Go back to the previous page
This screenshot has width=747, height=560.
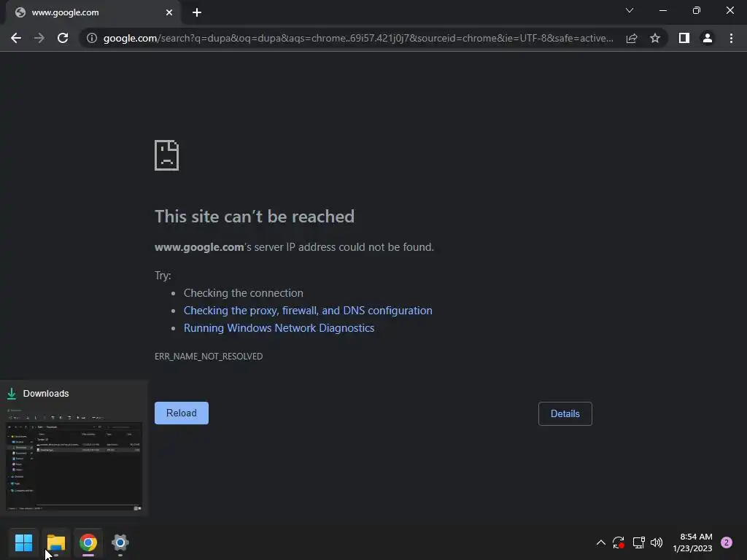pyautogui.click(x=16, y=38)
